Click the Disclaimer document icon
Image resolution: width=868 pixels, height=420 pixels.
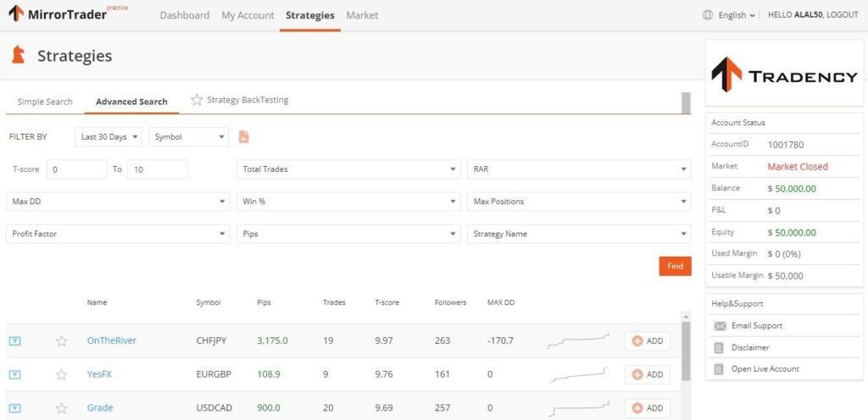[720, 347]
